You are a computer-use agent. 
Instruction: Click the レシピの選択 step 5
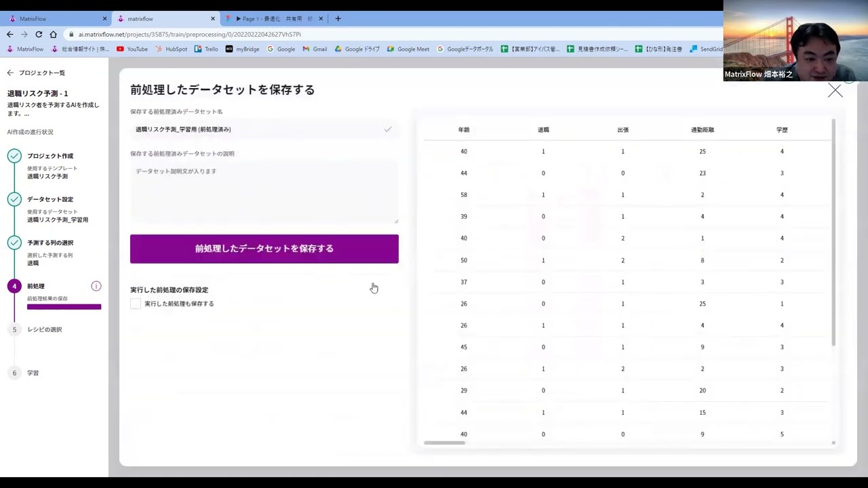(44, 329)
